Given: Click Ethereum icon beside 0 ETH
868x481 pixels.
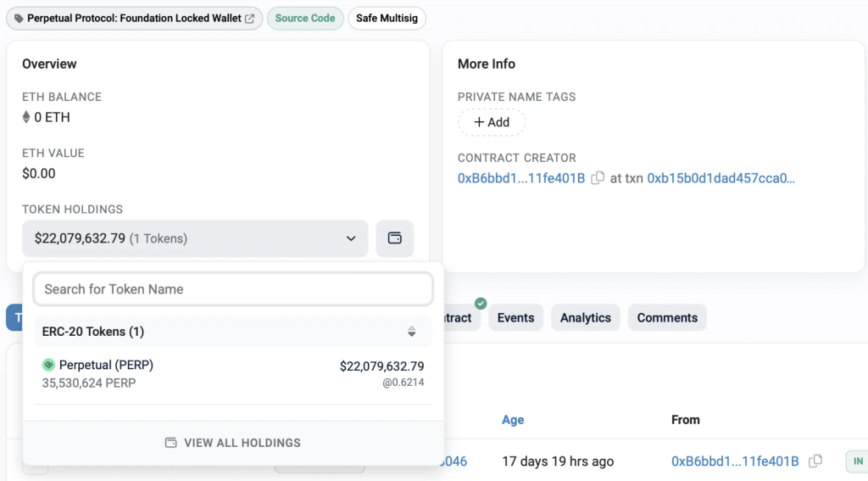Looking at the screenshot, I should pyautogui.click(x=26, y=117).
